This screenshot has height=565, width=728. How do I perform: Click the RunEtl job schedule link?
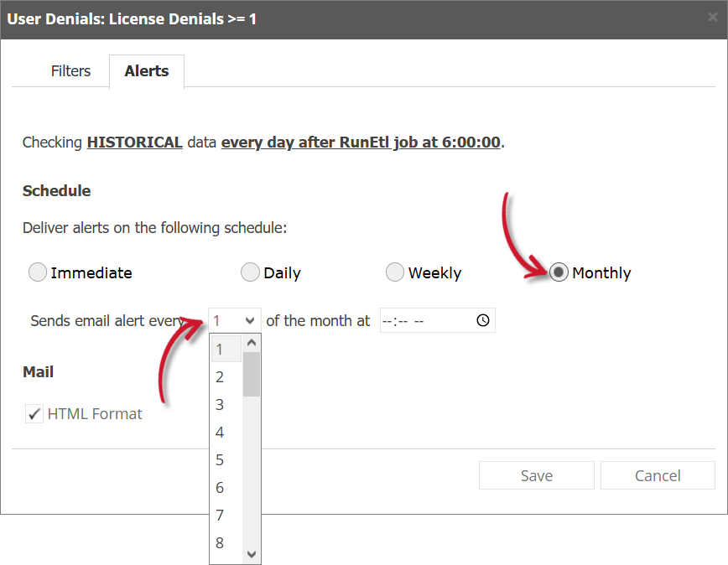[359, 143]
